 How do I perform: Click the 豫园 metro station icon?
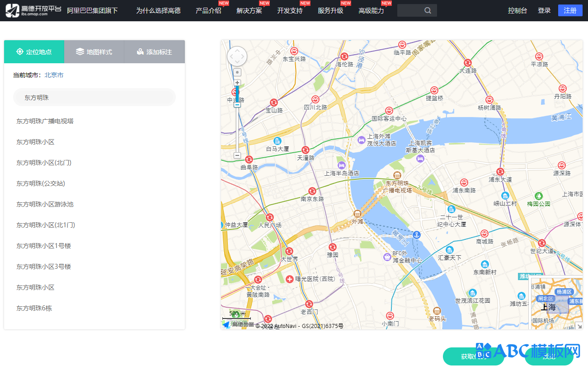click(333, 247)
